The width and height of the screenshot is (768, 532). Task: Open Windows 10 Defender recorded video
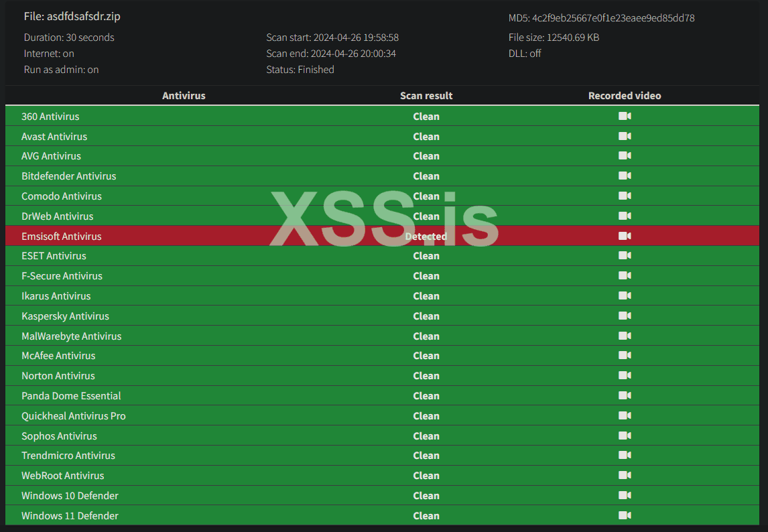(x=625, y=496)
